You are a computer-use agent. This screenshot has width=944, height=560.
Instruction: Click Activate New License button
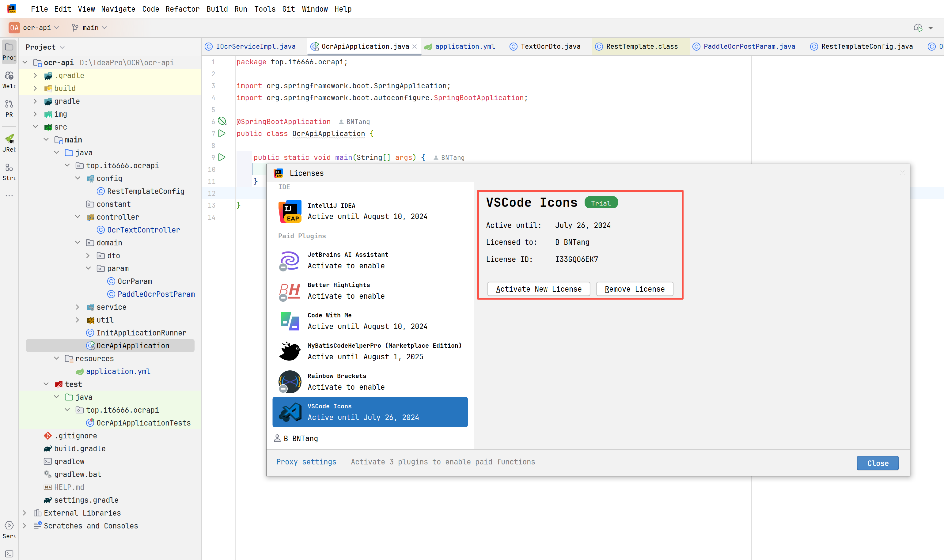tap(538, 289)
